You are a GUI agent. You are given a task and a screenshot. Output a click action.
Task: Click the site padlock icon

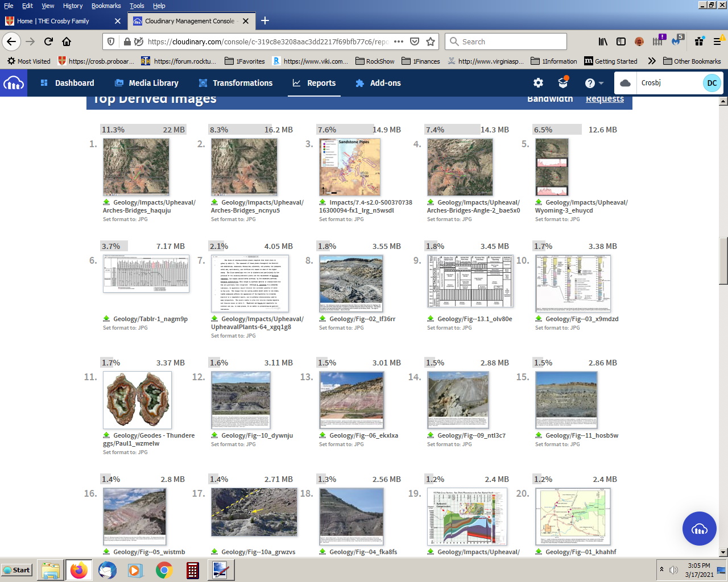[127, 41]
